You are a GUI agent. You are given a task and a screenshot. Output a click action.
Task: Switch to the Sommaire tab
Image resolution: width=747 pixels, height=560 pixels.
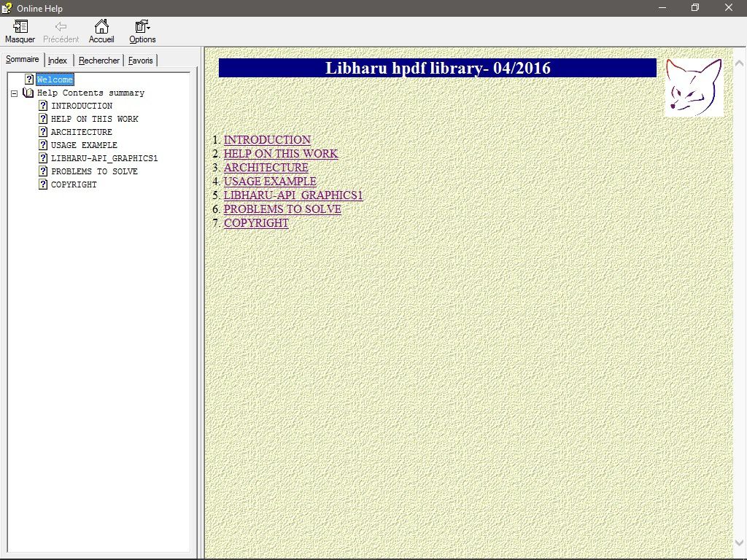point(23,59)
